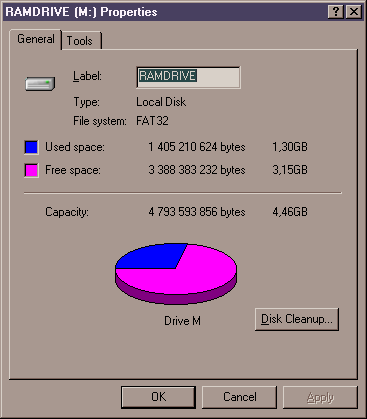
Task: Click the 'Type:' label
Action: coord(87,102)
